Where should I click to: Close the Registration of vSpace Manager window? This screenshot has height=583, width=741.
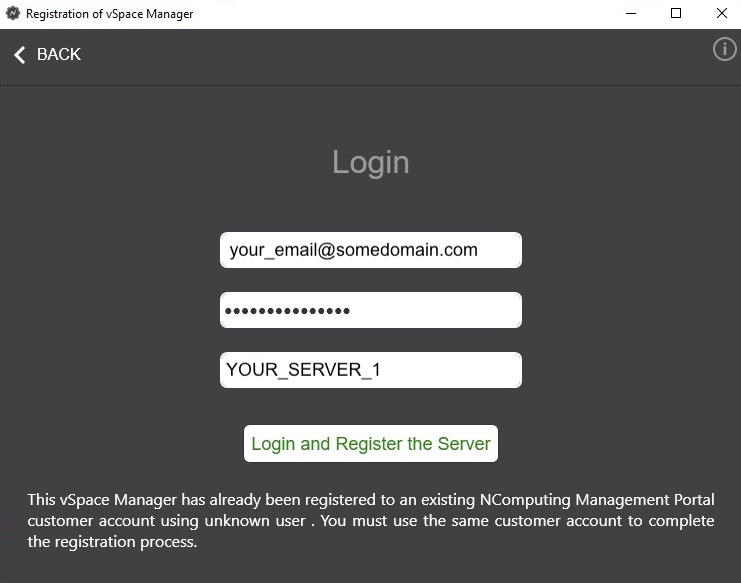pyautogui.click(x=721, y=13)
